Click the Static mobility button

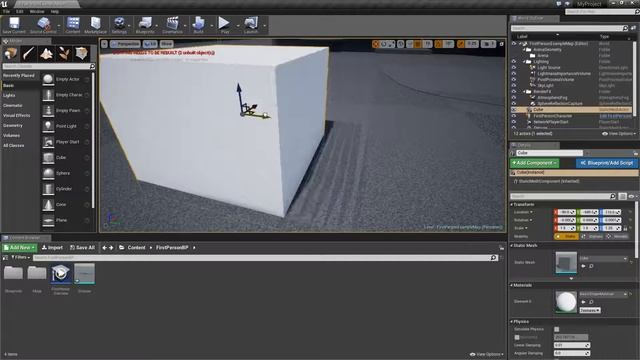(x=566, y=236)
